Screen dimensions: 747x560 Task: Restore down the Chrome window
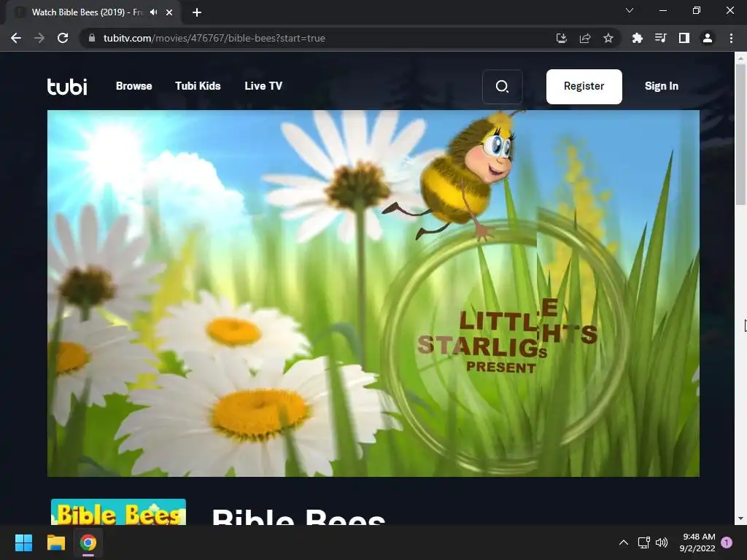pyautogui.click(x=697, y=10)
